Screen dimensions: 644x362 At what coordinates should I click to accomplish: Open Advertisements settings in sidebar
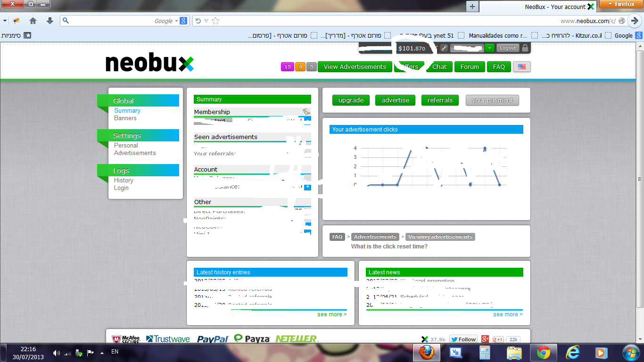[x=135, y=153]
